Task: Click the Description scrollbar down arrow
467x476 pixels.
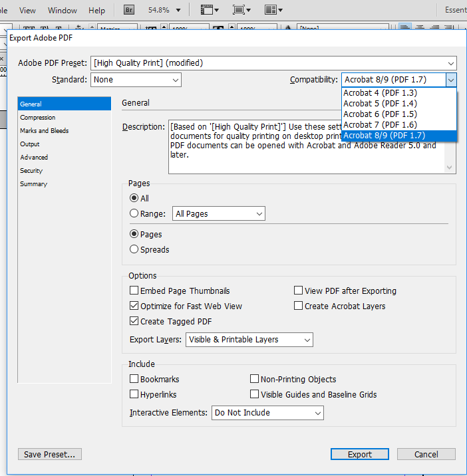Action: pos(450,168)
